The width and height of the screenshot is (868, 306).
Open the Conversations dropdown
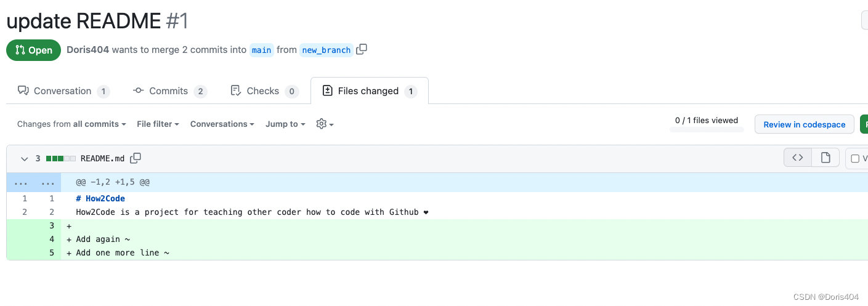coord(222,124)
